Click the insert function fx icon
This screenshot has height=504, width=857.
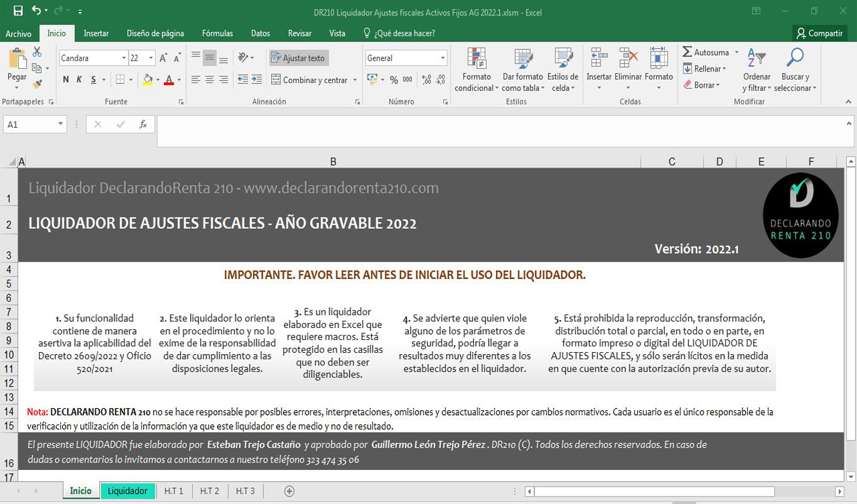click(x=143, y=124)
